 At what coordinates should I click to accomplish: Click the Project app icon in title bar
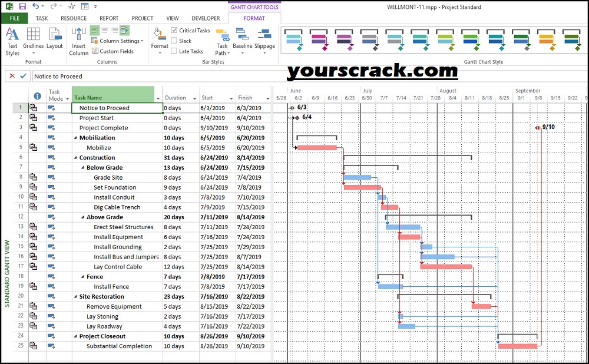(x=9, y=6)
